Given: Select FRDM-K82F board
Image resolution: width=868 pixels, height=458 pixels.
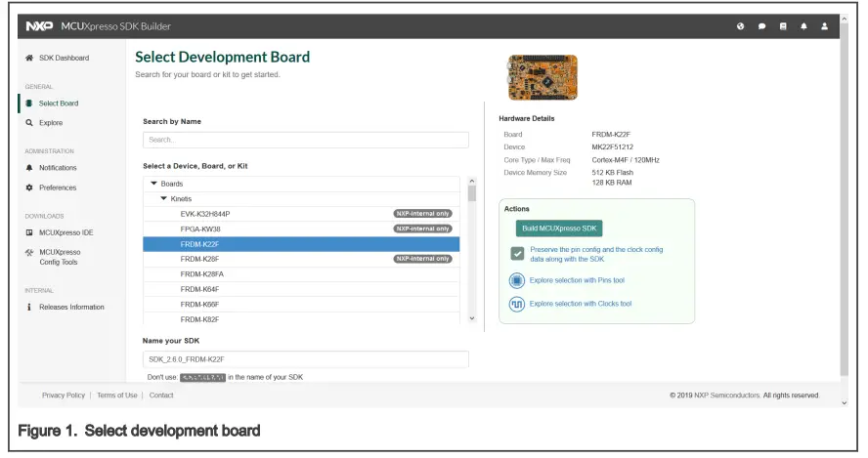Looking at the screenshot, I should tap(301, 319).
